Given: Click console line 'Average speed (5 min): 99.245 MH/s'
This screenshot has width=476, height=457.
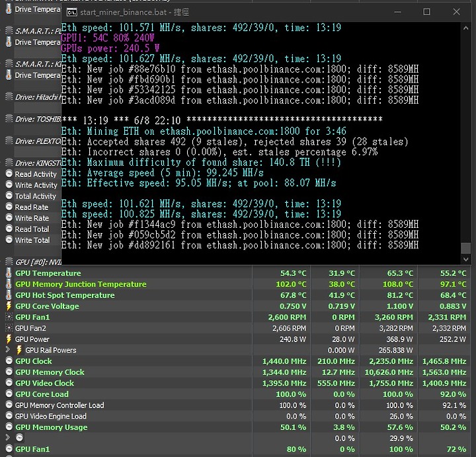Looking at the screenshot, I should pyautogui.click(x=163, y=172).
